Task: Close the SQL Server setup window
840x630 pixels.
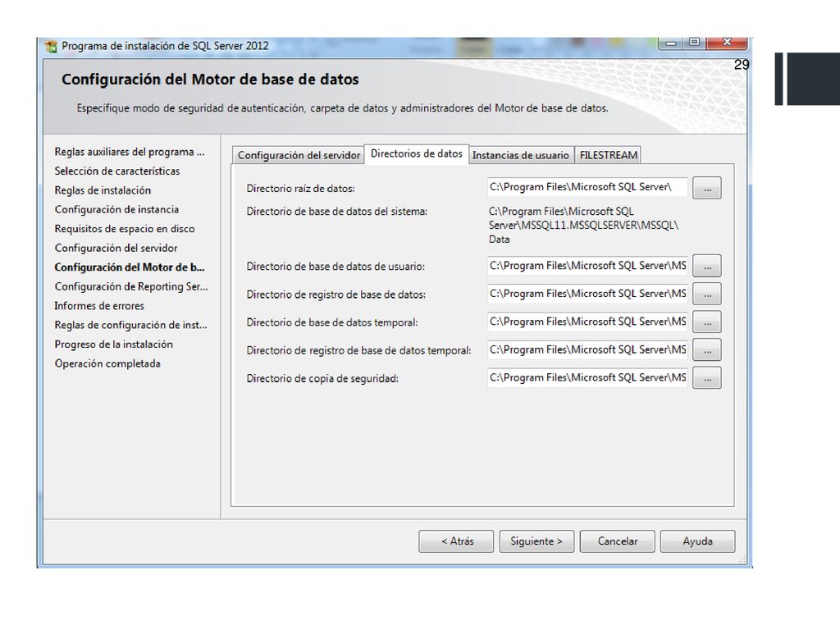Action: tap(727, 43)
